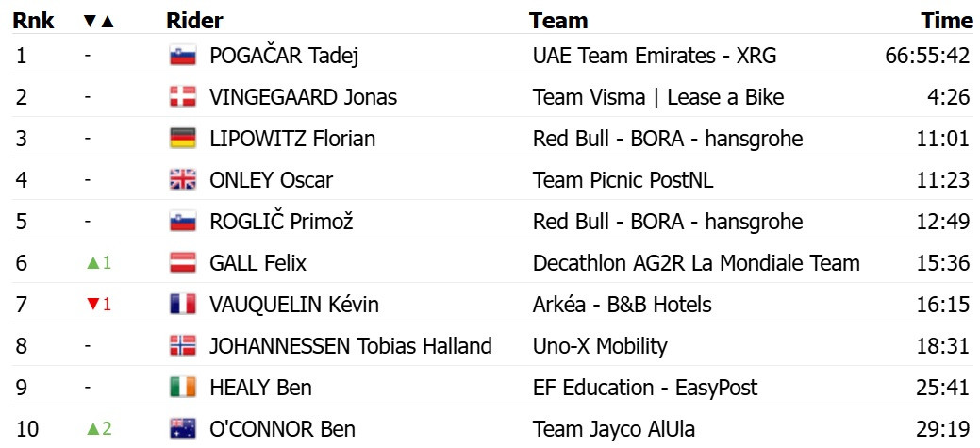Viewport: 980px width, 448px height.
Task: Click the Slovenian flag beside Pogačar
Action: (182, 56)
